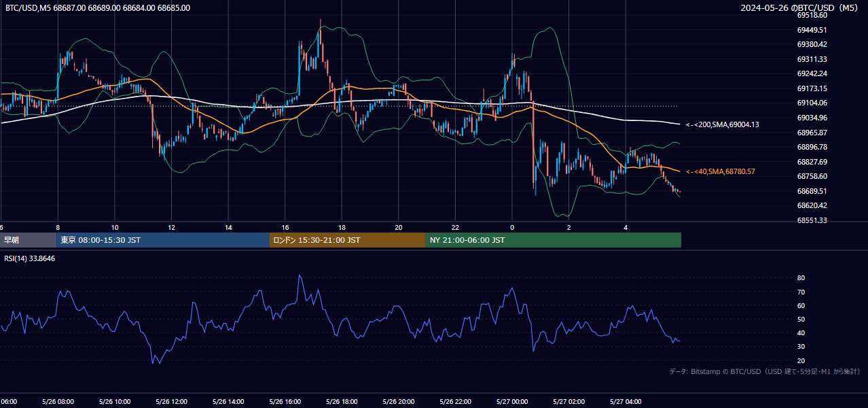Select RSI axis level 20

801,360
